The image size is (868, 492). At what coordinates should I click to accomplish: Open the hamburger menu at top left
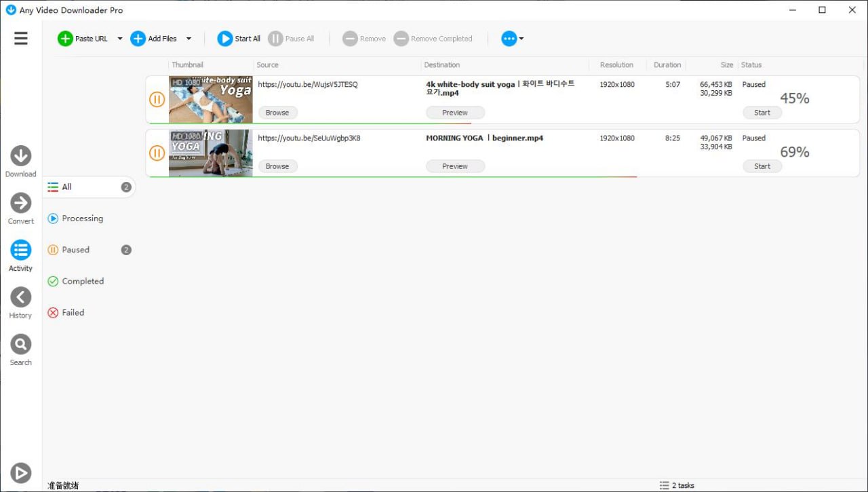20,38
